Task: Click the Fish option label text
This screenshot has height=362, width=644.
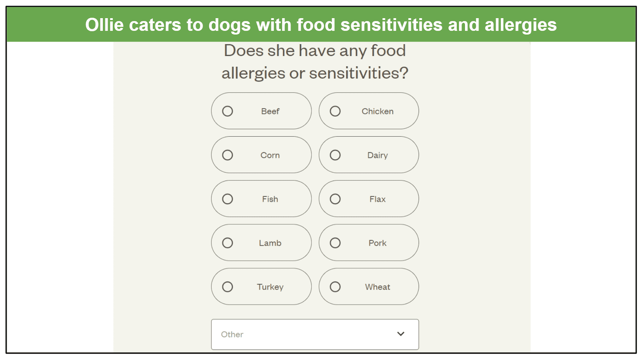Action: [x=270, y=199]
